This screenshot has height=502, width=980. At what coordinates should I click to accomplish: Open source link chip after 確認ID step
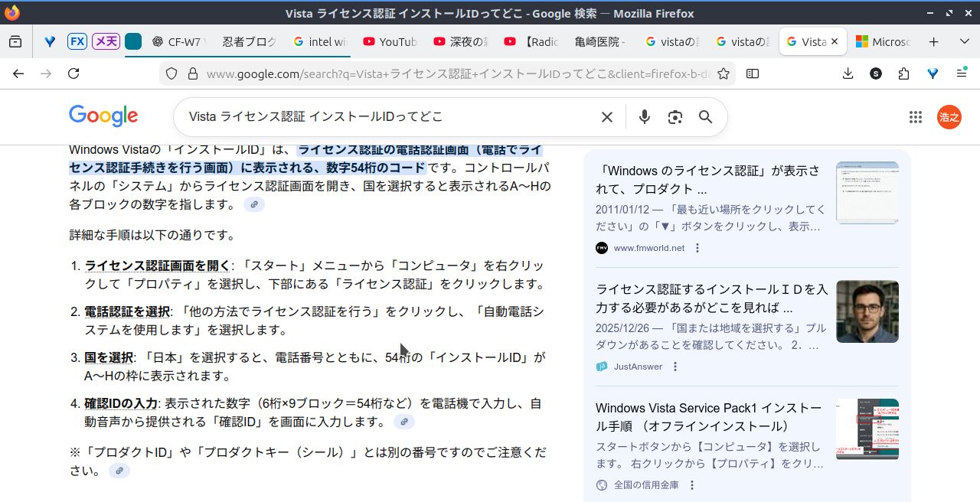[x=404, y=422]
